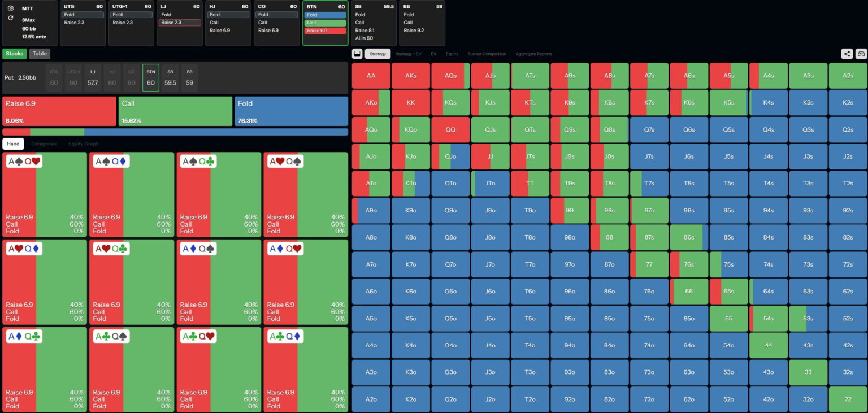The image size is (868, 413).
Task: Open the Strategy + EV tab
Action: 408,54
